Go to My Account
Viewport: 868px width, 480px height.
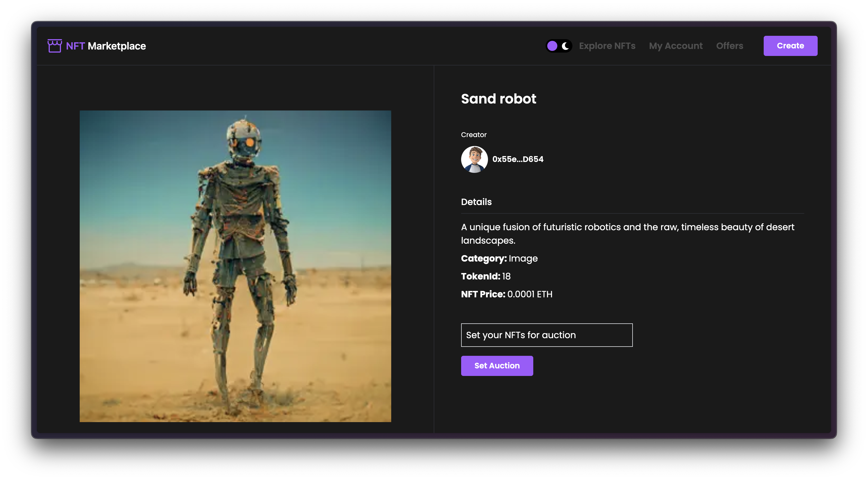pos(676,46)
